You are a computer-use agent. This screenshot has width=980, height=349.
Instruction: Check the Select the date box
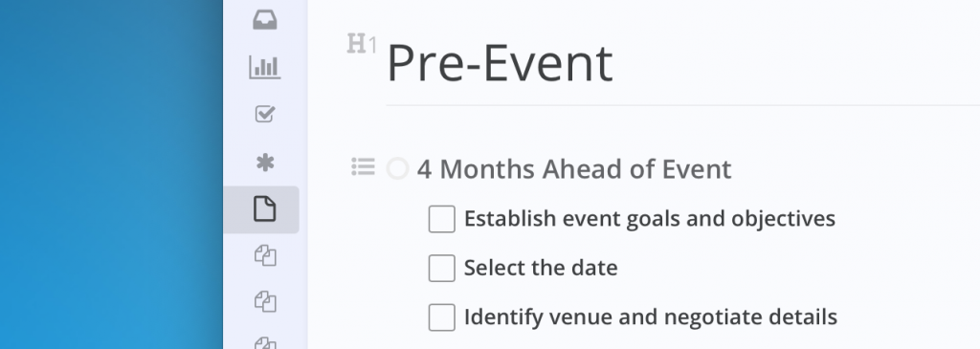click(x=442, y=269)
